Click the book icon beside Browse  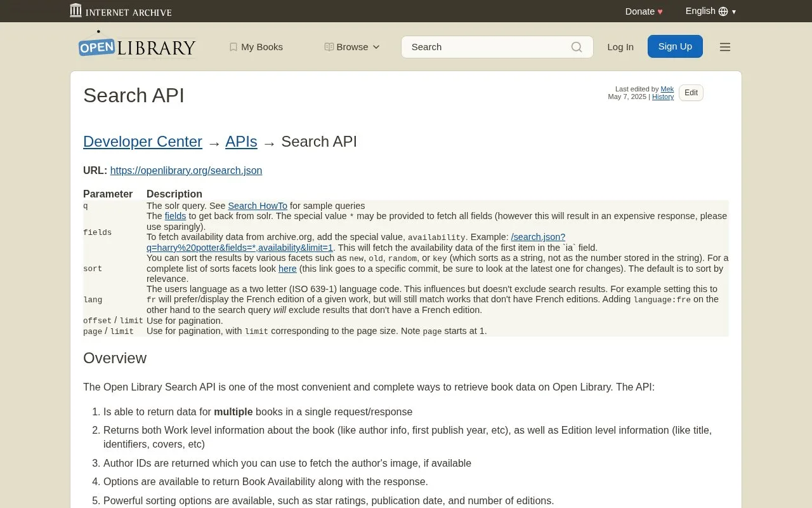click(x=329, y=47)
